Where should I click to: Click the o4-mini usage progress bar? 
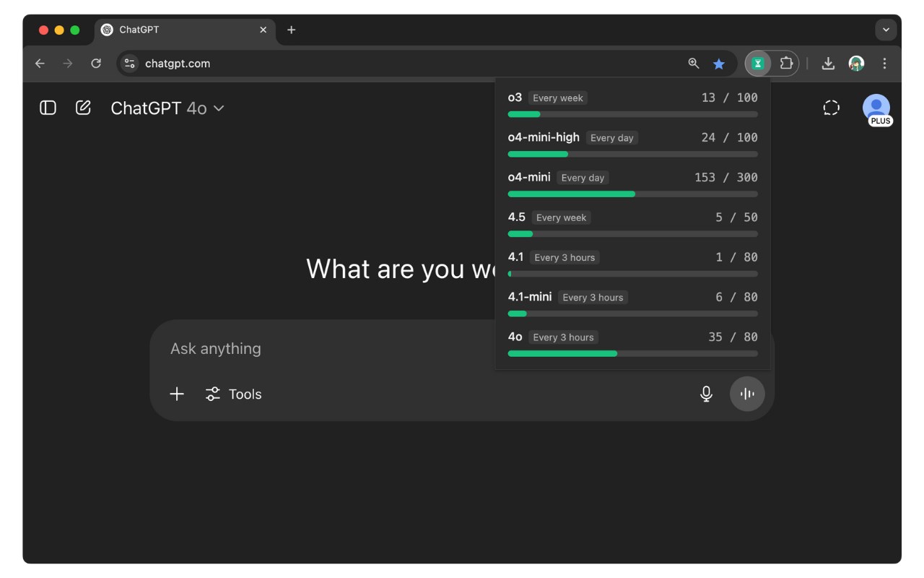(x=633, y=194)
